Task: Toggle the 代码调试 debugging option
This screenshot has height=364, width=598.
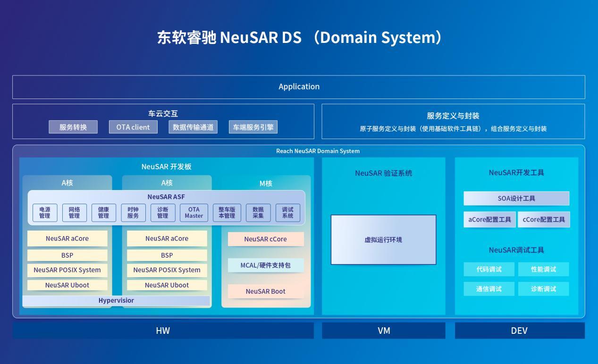Action: click(489, 269)
